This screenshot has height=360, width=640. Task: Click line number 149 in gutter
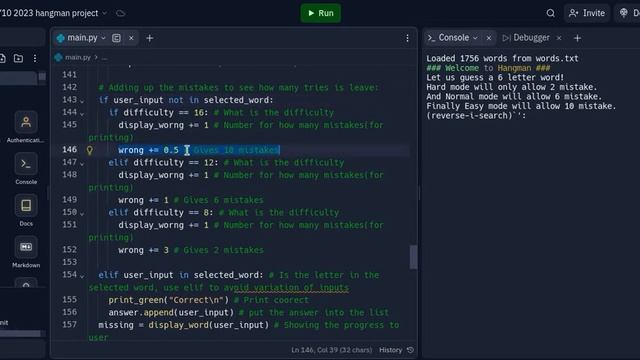69,199
